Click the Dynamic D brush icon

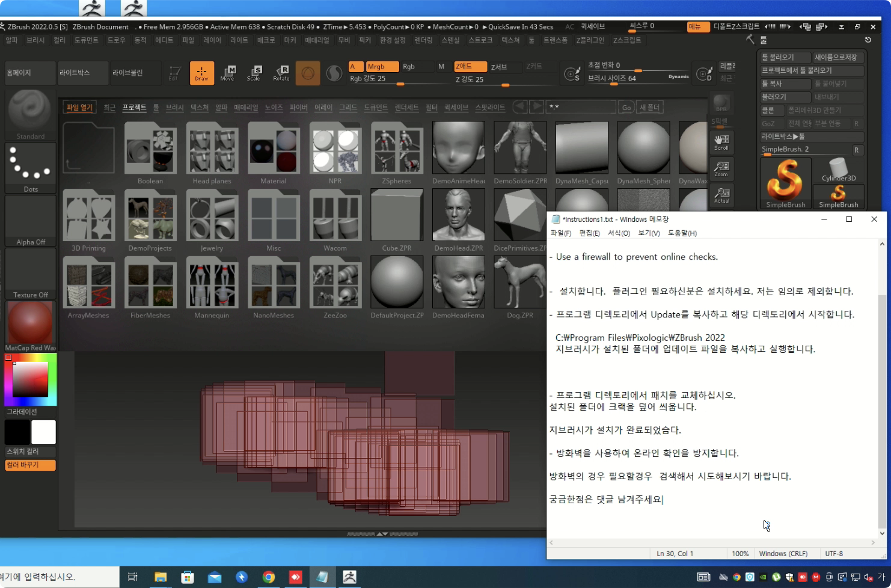[704, 74]
